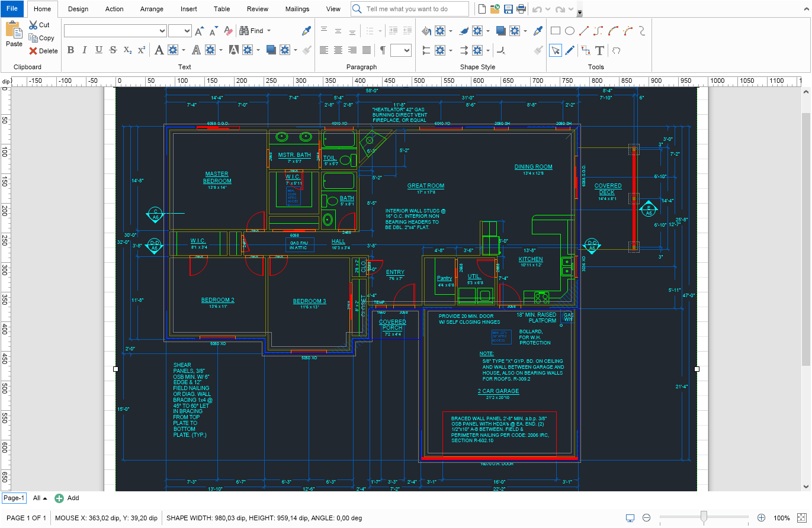Click the monitor view icon in the status bar

pyautogui.click(x=630, y=518)
